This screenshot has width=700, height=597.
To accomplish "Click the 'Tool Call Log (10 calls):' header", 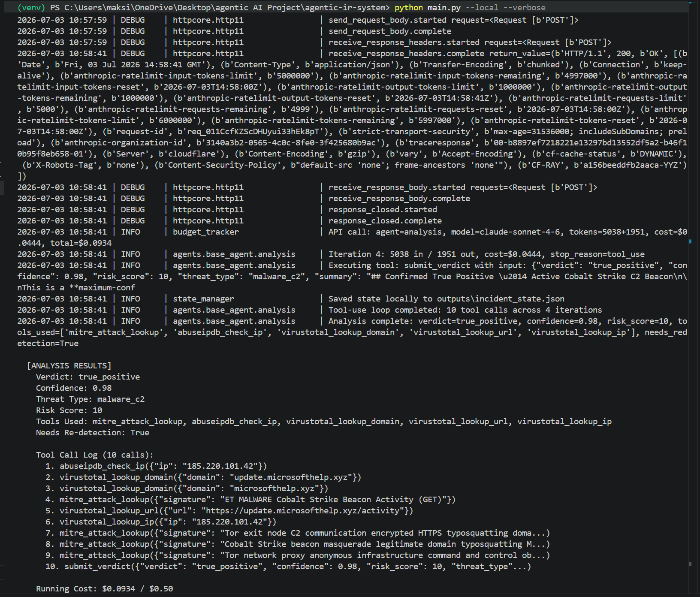I will coord(95,455).
